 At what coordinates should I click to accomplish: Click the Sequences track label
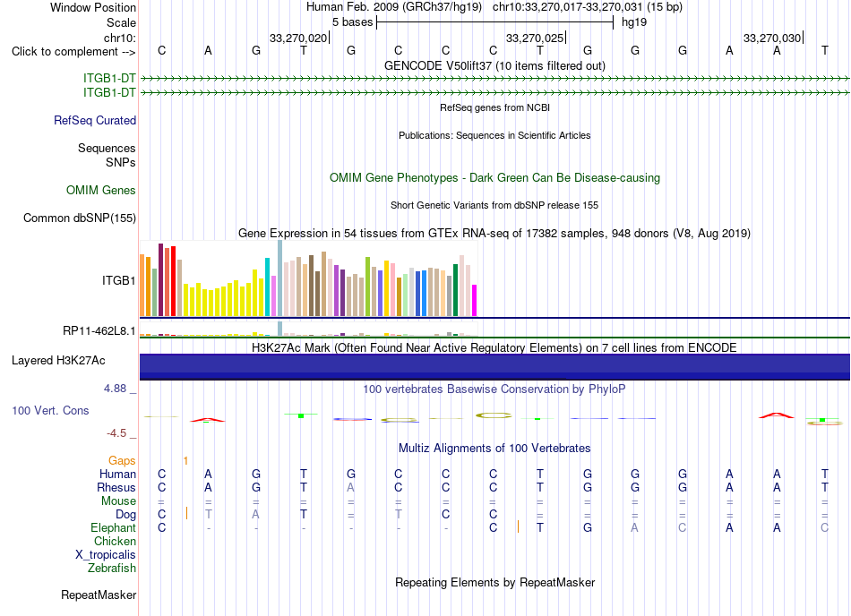[x=107, y=148]
